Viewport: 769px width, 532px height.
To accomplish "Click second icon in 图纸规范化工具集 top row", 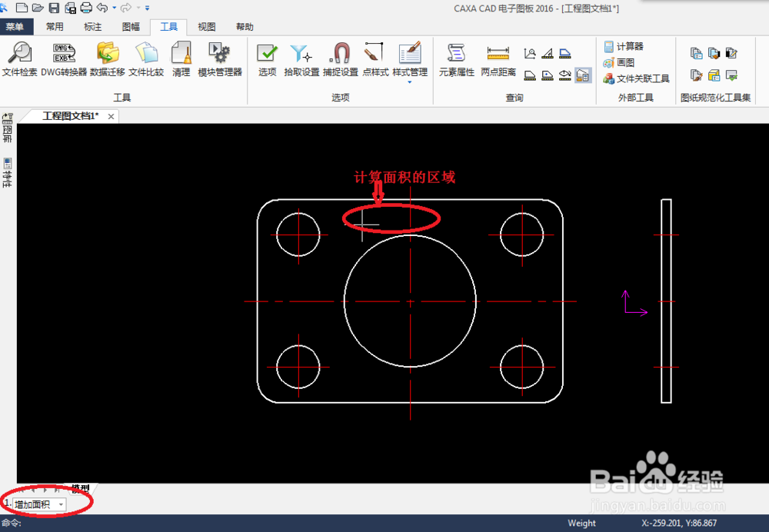I will 714,53.
